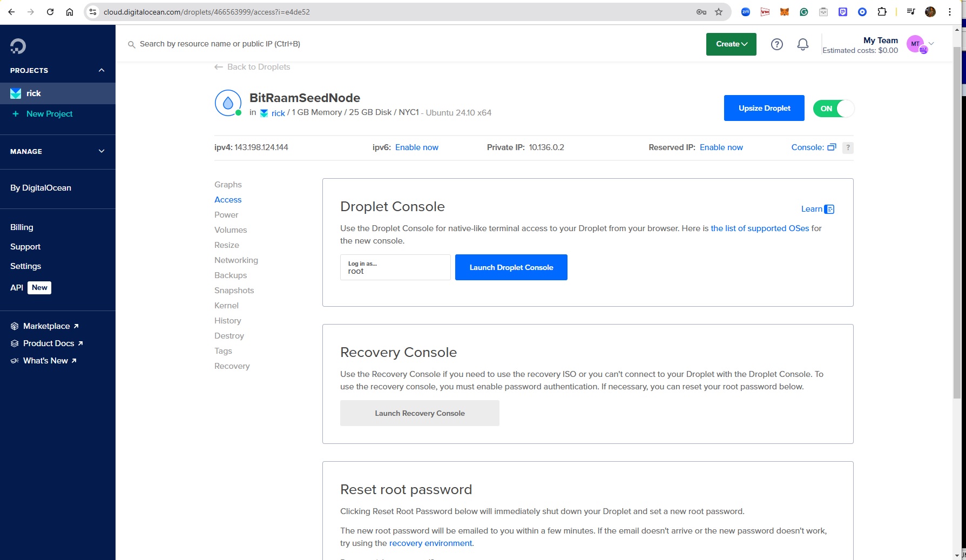
Task: Open the help question mark icon
Action: point(777,44)
